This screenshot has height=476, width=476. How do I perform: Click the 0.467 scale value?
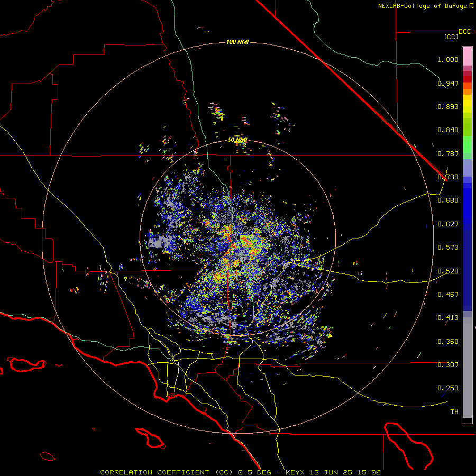point(448,295)
